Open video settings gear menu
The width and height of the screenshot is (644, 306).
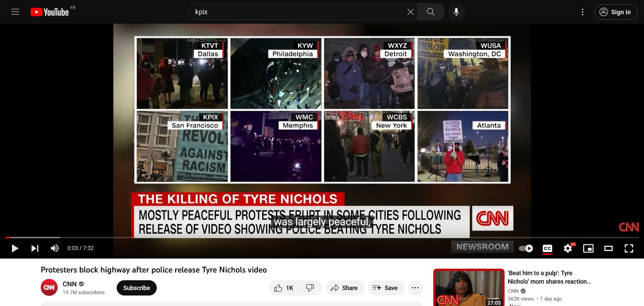coord(568,248)
